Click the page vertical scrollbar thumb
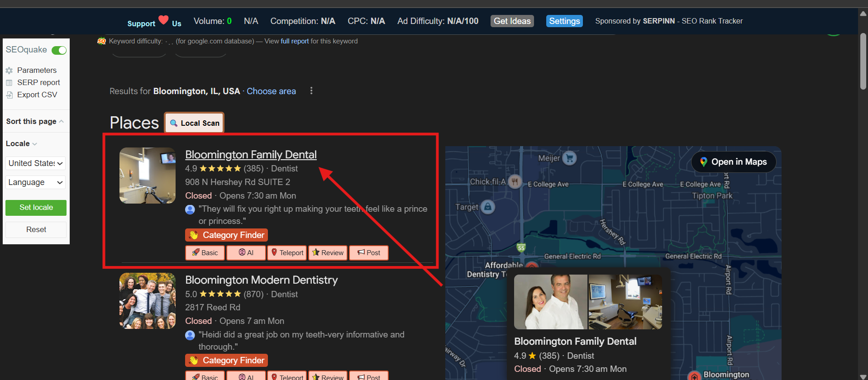 (x=863, y=61)
